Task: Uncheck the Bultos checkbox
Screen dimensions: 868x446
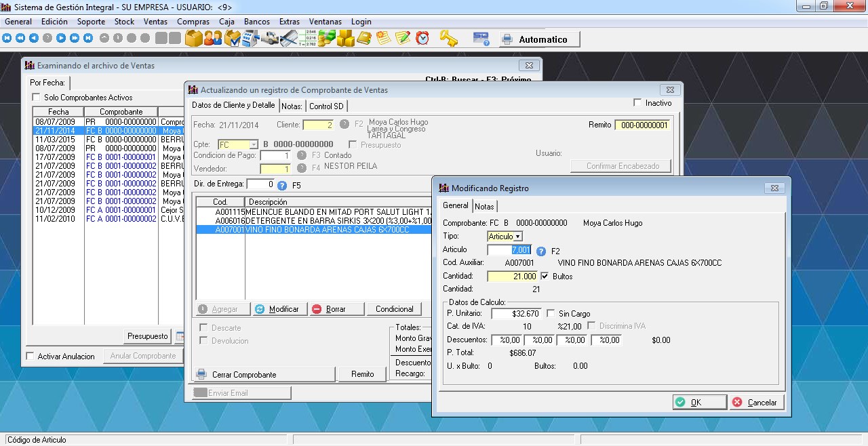Action: [x=545, y=277]
